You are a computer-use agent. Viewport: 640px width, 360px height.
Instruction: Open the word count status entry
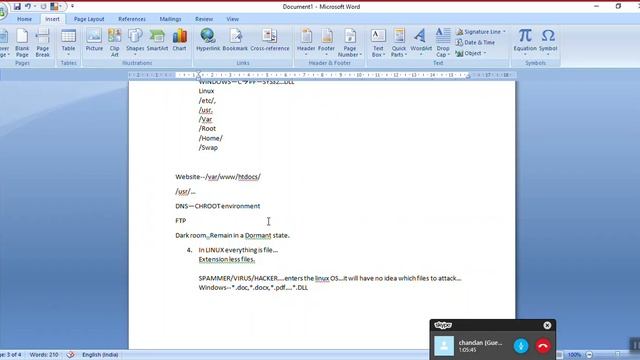click(x=44, y=355)
